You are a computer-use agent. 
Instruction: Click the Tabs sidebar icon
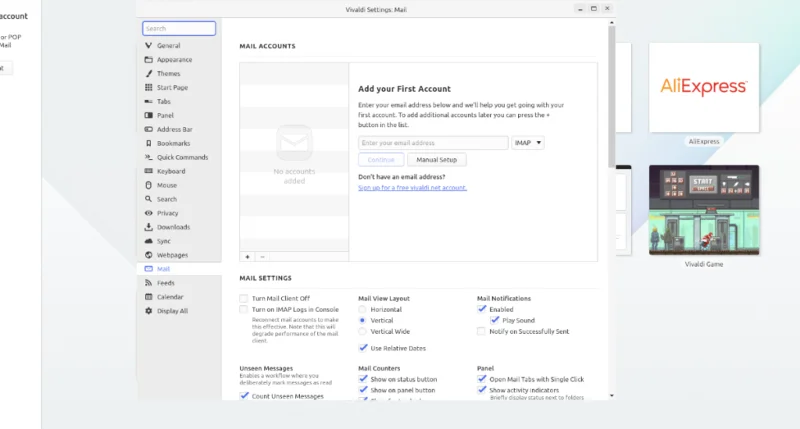click(x=148, y=101)
